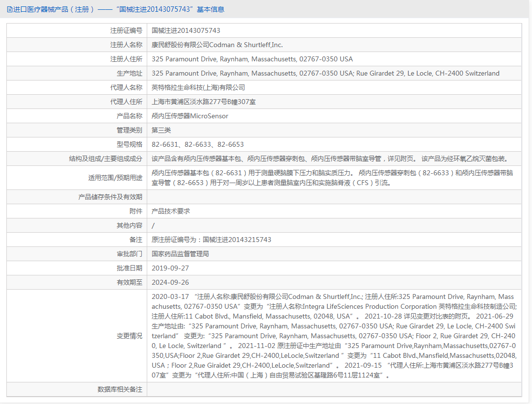This screenshot has height=404, width=532.
Task: Click the 注册人住所 label
Action: 126,59
